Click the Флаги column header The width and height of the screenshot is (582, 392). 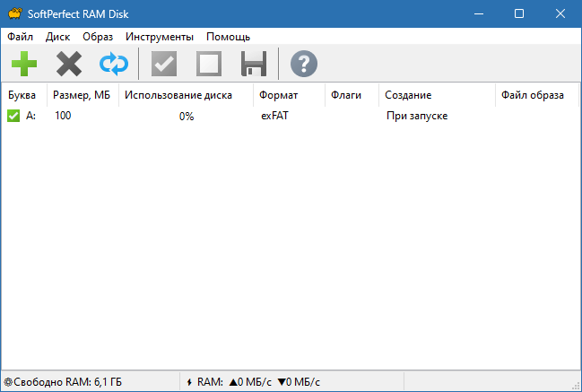click(x=352, y=95)
